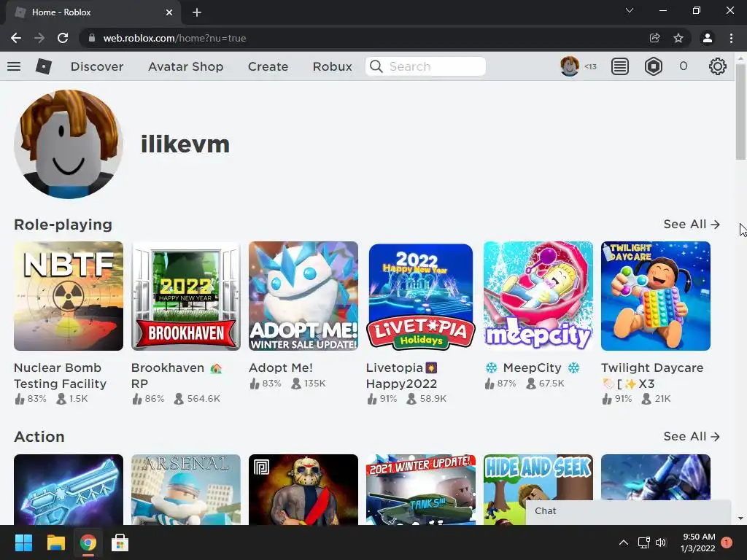747x560 pixels.
Task: Open the Arsenal game thumbnail
Action: (x=186, y=489)
